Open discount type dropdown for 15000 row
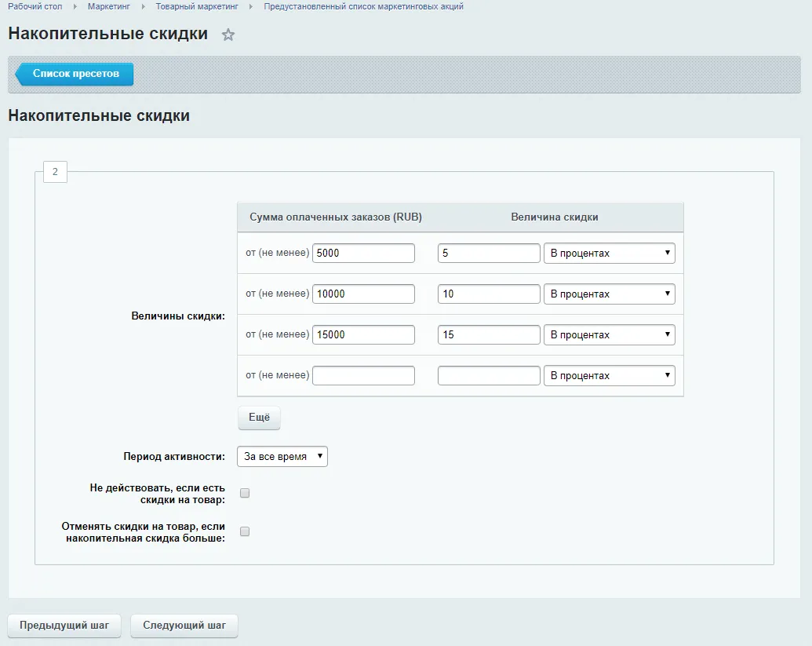The height and width of the screenshot is (646, 812). [610, 335]
